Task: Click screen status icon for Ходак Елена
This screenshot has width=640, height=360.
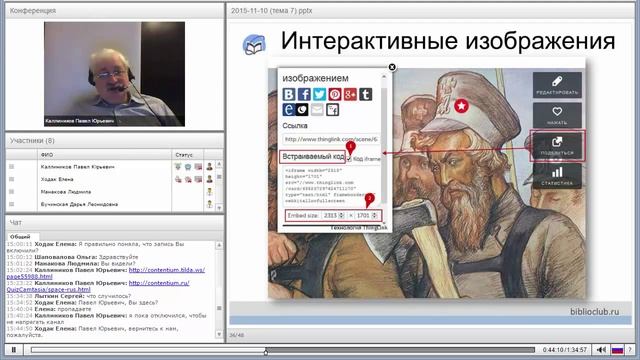Action: [x=198, y=179]
